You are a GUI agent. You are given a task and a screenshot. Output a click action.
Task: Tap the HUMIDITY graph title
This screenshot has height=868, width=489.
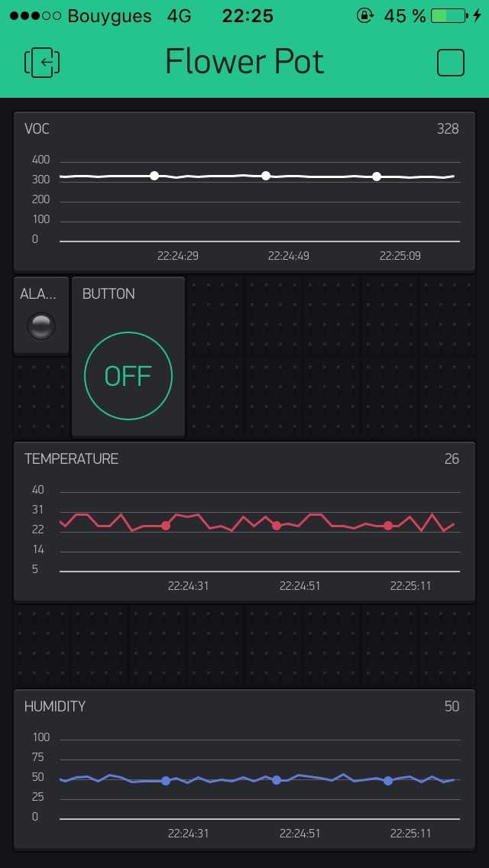[x=55, y=706]
